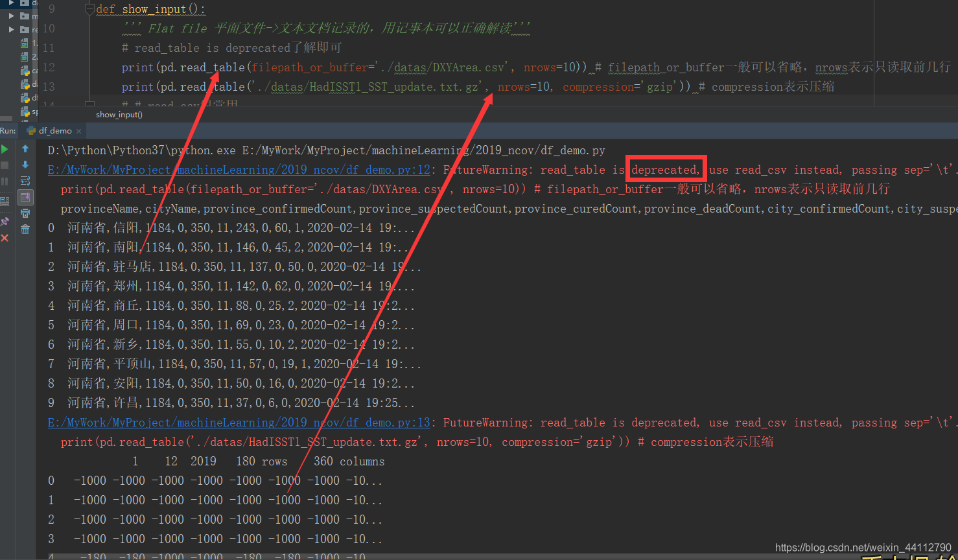Click output row 8 with 安阳
Screen dimensions: 958x560
[x=231, y=384]
